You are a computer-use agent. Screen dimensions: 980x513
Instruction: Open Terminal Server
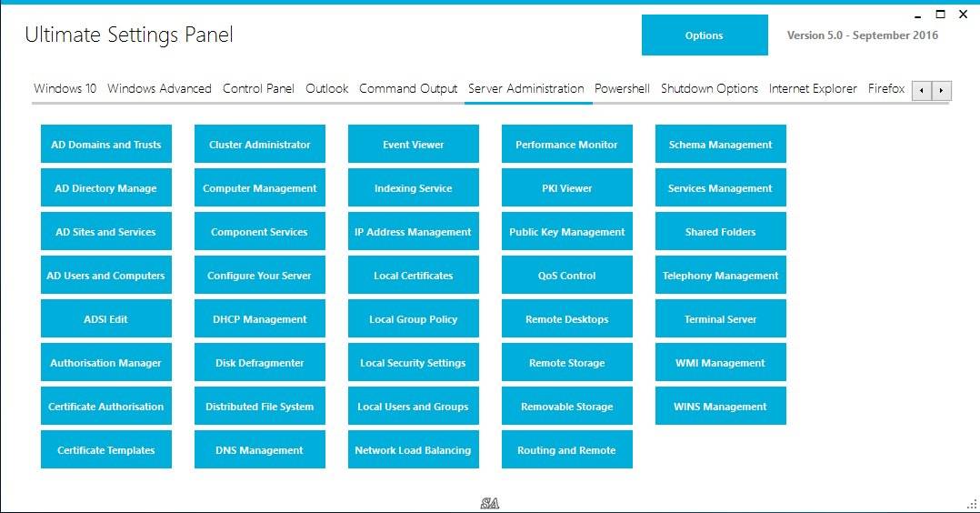[x=721, y=318]
